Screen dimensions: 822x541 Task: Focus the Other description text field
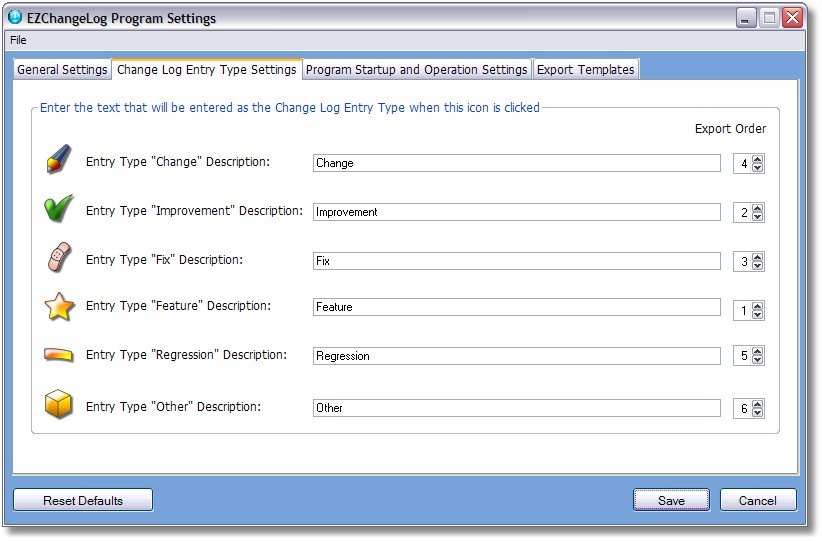[517, 408]
